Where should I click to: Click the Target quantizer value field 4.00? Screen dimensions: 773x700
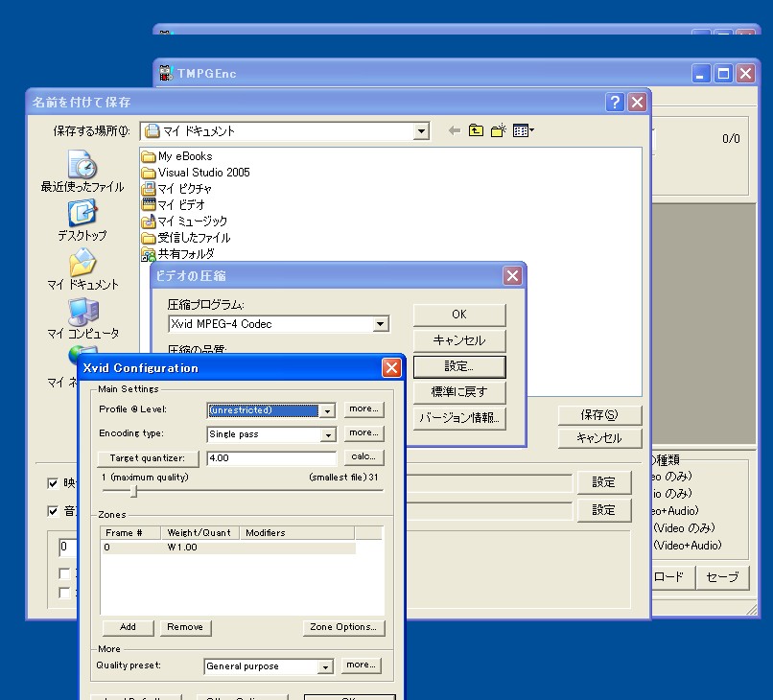[271, 458]
